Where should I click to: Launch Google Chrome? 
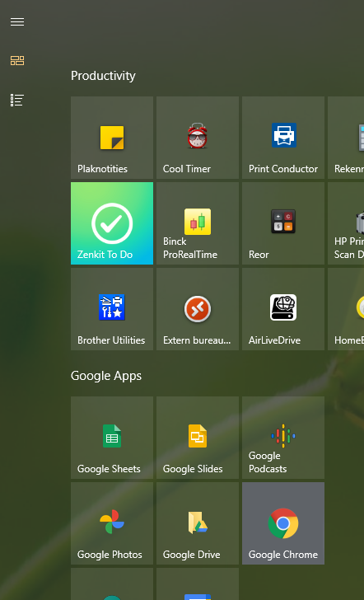[283, 523]
